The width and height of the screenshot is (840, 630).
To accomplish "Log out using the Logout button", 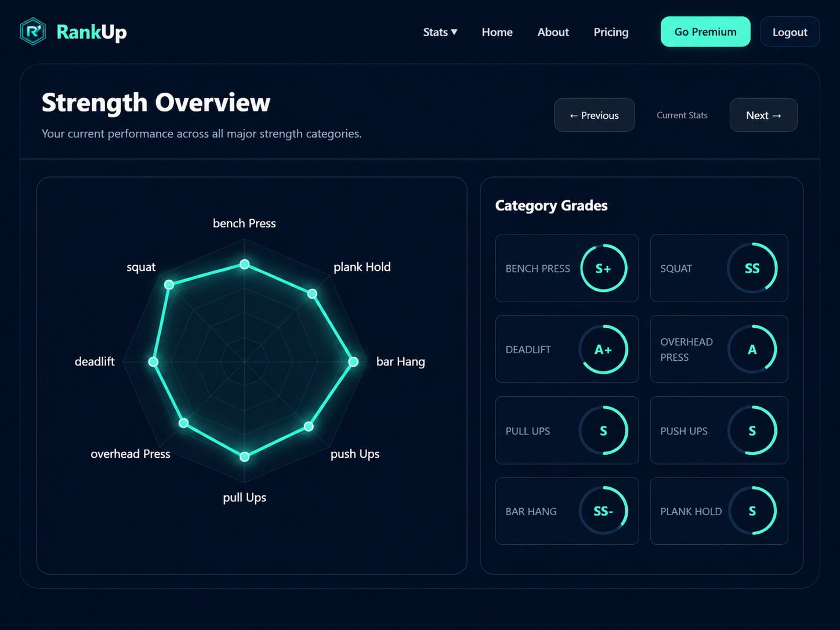I will pos(790,32).
